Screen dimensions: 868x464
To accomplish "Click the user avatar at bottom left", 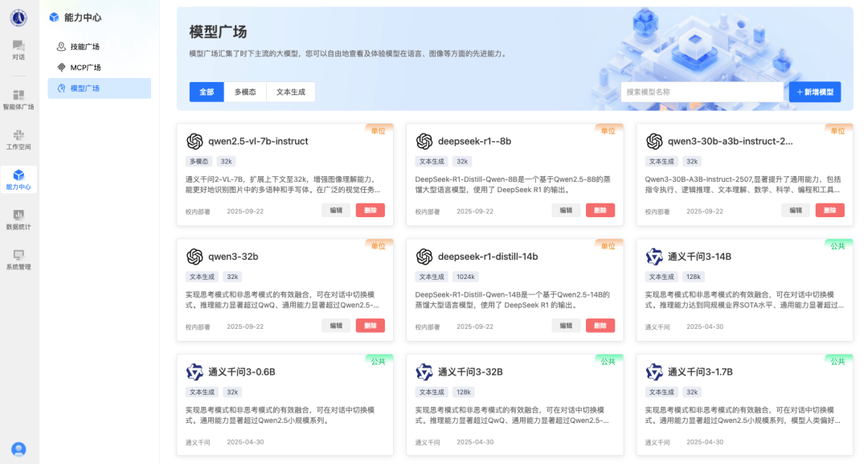I will pyautogui.click(x=18, y=449).
